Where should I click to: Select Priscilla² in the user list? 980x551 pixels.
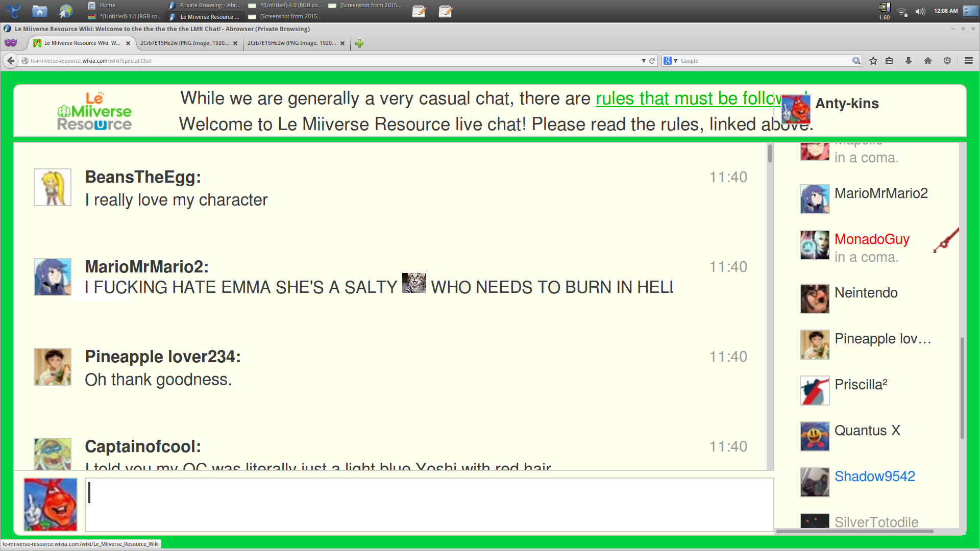pos(861,385)
